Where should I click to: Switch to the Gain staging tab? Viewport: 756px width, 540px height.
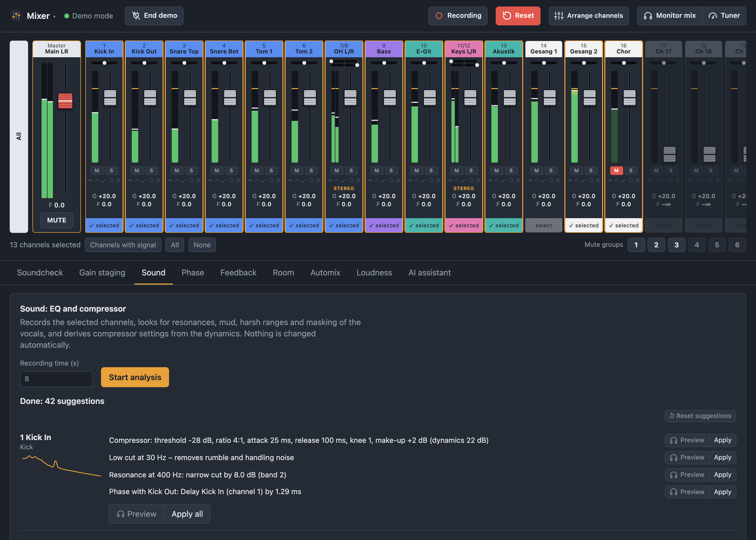tap(102, 273)
